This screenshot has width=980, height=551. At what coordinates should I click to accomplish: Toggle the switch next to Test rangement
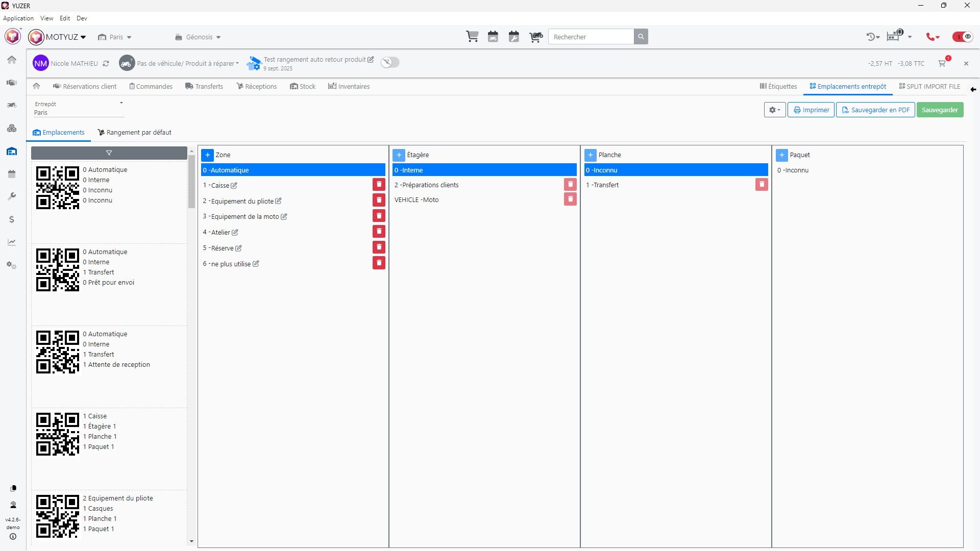(390, 62)
